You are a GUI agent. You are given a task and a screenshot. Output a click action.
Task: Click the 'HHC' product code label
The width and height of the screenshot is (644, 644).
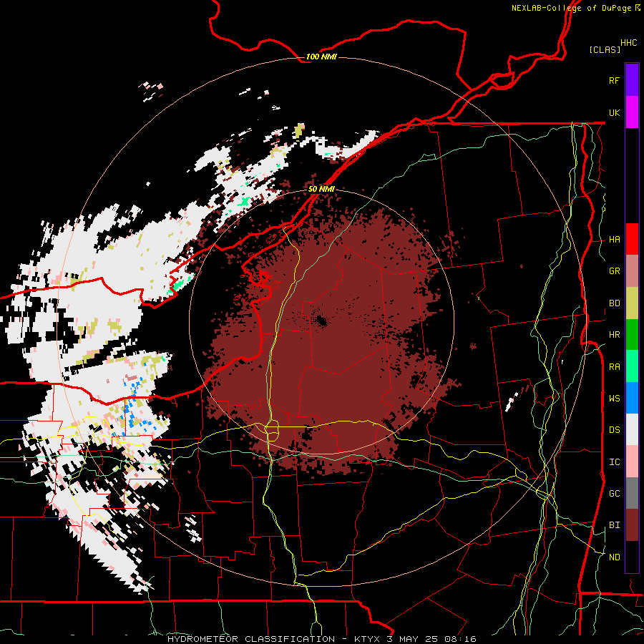point(629,43)
